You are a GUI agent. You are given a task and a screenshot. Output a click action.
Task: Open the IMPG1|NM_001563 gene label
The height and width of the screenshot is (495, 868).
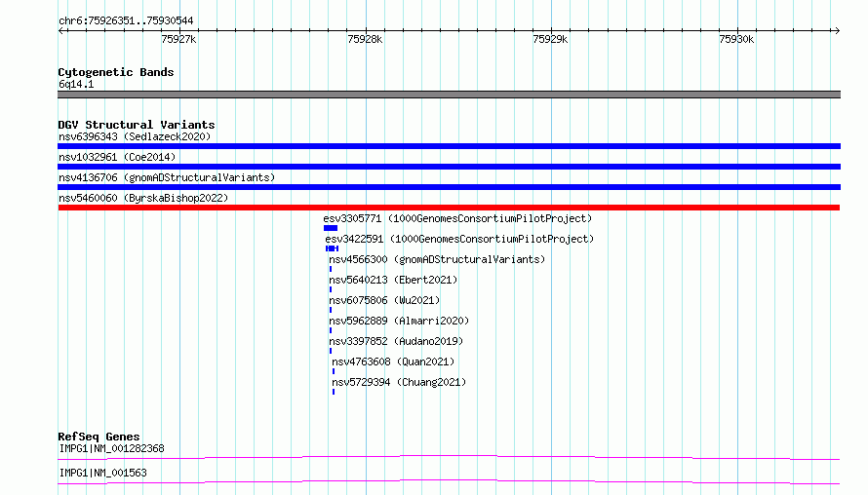pos(103,473)
